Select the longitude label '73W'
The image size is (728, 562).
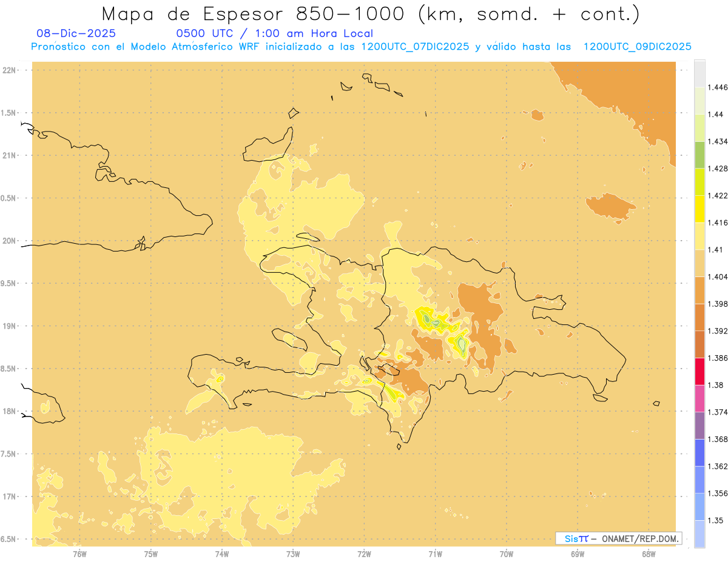pyautogui.click(x=293, y=554)
